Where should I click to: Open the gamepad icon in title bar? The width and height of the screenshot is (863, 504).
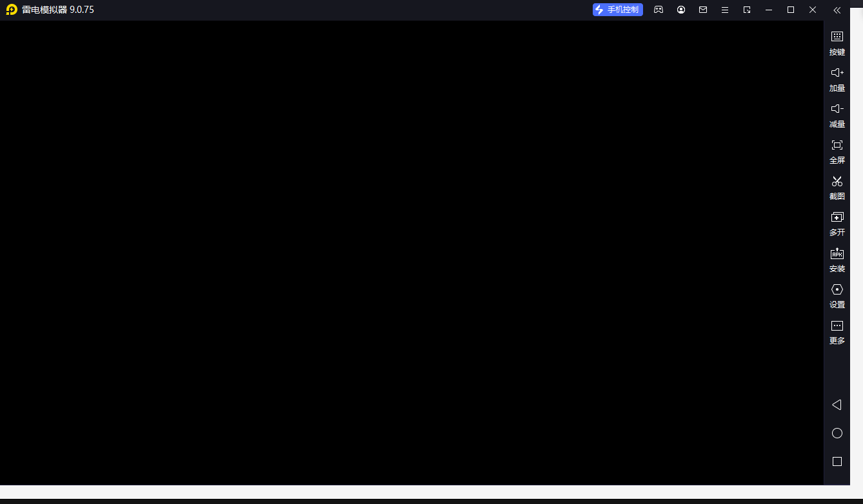click(x=659, y=10)
